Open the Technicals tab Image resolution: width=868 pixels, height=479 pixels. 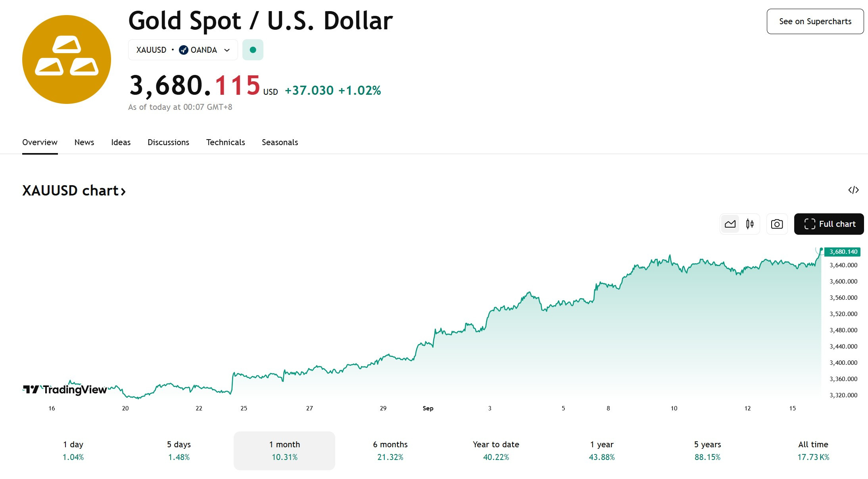[225, 142]
